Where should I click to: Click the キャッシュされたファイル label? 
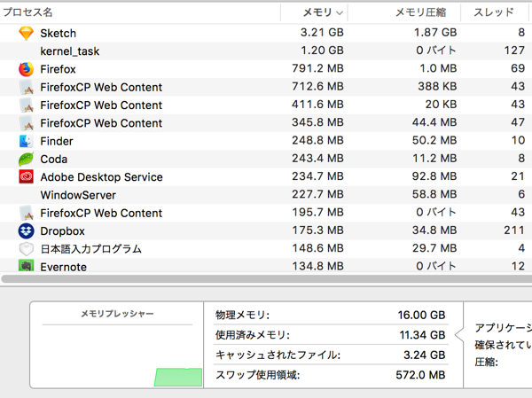(x=278, y=355)
